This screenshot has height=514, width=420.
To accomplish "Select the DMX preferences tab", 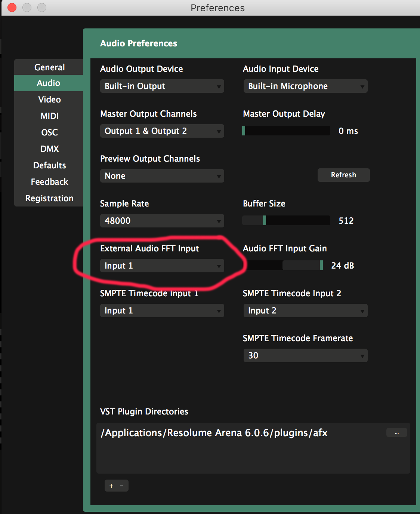I will pyautogui.click(x=49, y=149).
